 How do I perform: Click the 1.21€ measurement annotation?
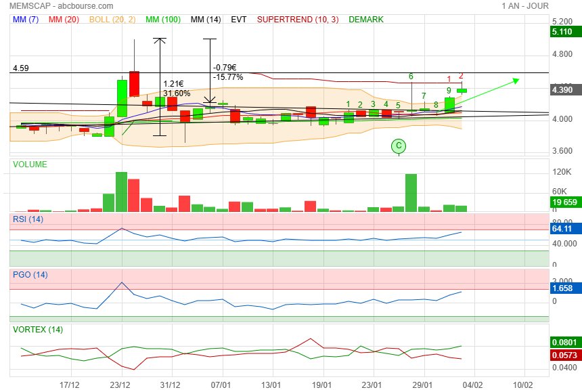173,84
